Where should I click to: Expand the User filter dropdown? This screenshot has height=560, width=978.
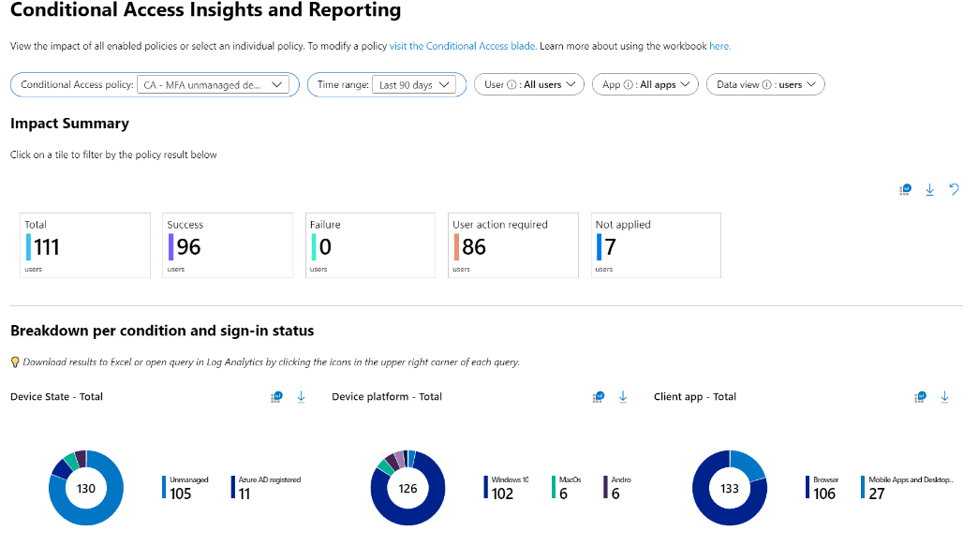528,84
